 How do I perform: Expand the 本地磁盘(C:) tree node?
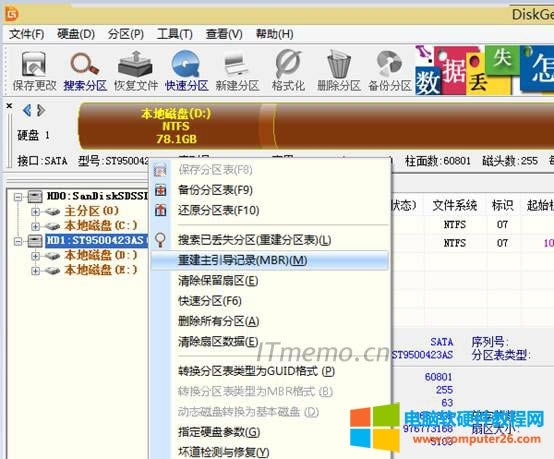[x=35, y=226]
